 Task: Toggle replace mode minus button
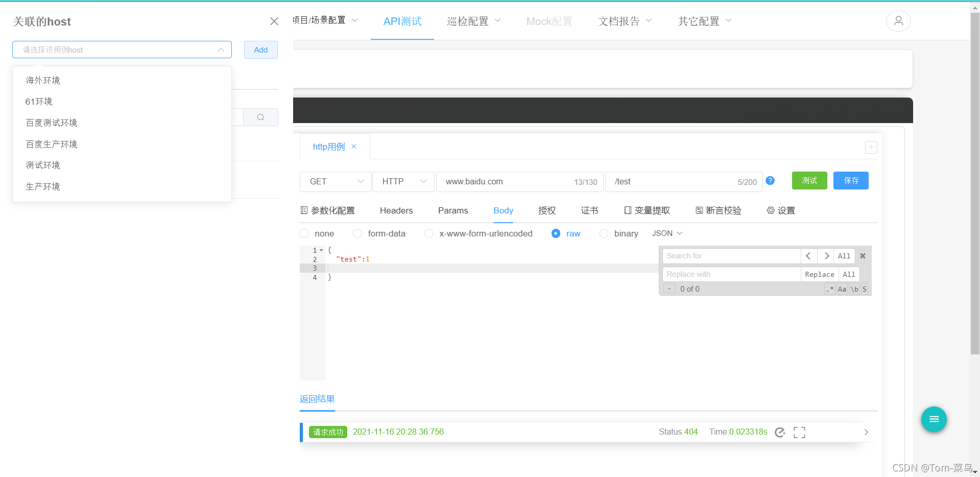click(x=669, y=289)
